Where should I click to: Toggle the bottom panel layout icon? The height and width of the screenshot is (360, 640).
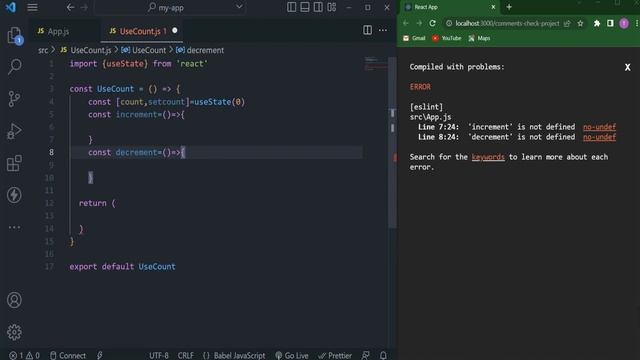305,7
